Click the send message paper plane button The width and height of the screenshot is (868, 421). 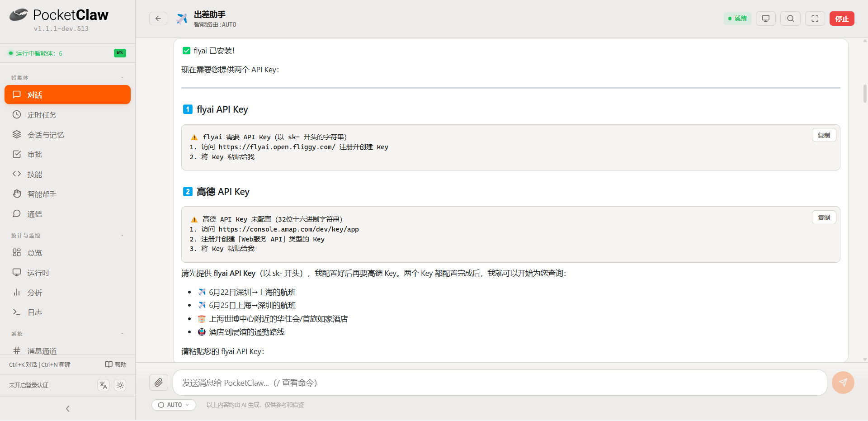(843, 383)
